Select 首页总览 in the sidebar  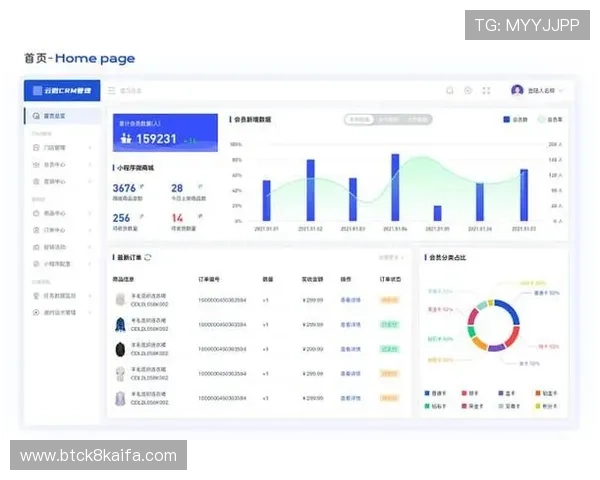[55, 117]
